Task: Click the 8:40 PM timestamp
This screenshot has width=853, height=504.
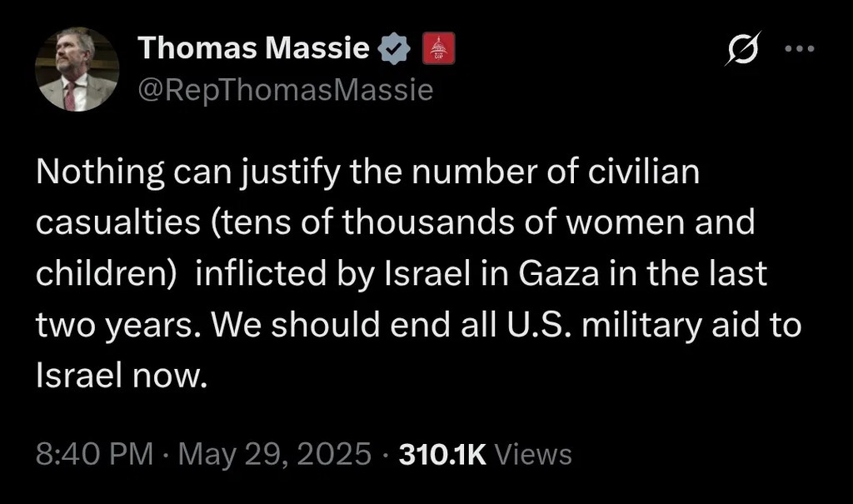Action: tap(95, 454)
